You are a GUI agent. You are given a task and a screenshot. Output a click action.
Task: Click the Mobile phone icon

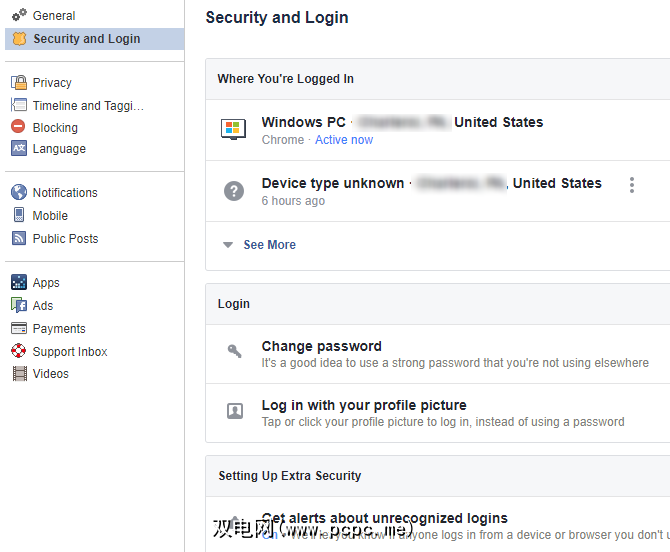click(19, 215)
